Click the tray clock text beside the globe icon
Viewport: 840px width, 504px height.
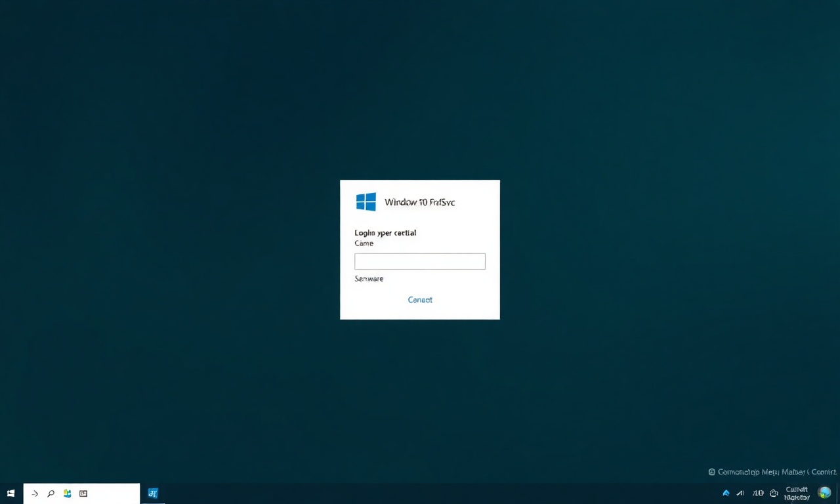(797, 493)
